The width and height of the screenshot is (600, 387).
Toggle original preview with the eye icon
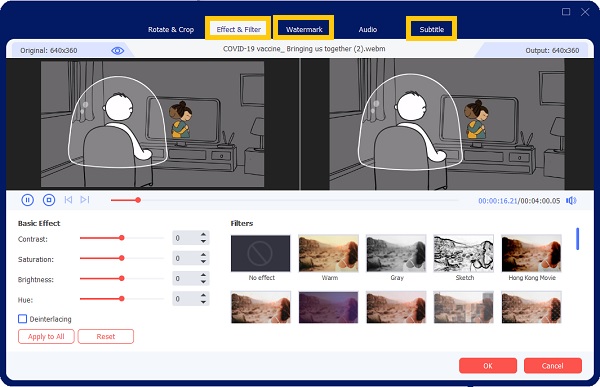pos(117,51)
